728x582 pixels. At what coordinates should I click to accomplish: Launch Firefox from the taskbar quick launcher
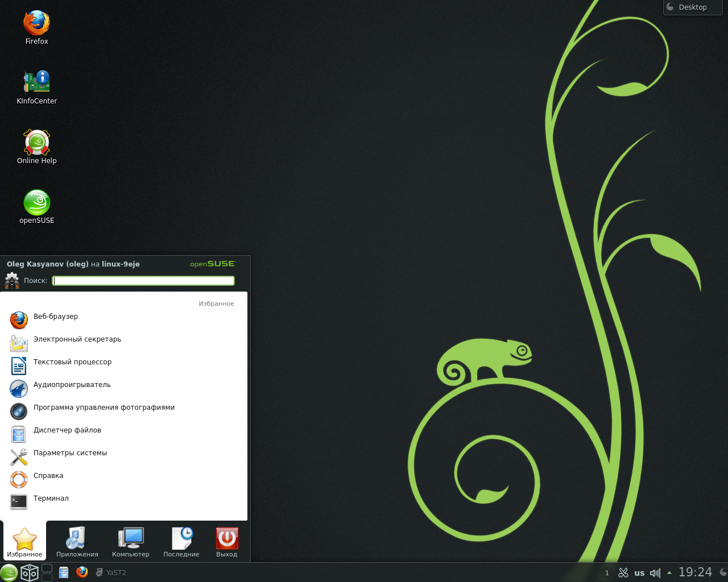click(x=82, y=572)
